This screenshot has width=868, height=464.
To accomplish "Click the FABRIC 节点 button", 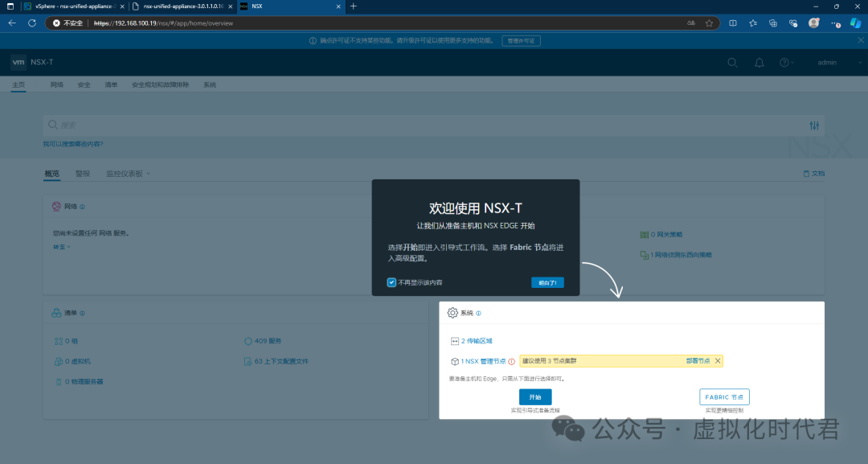I will pyautogui.click(x=724, y=397).
